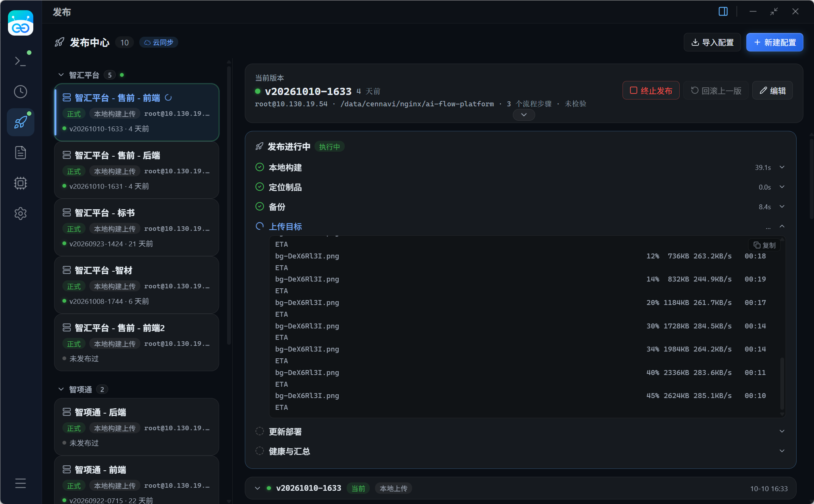Click the 本地构建 completed check icon
The width and height of the screenshot is (814, 504).
(260, 167)
